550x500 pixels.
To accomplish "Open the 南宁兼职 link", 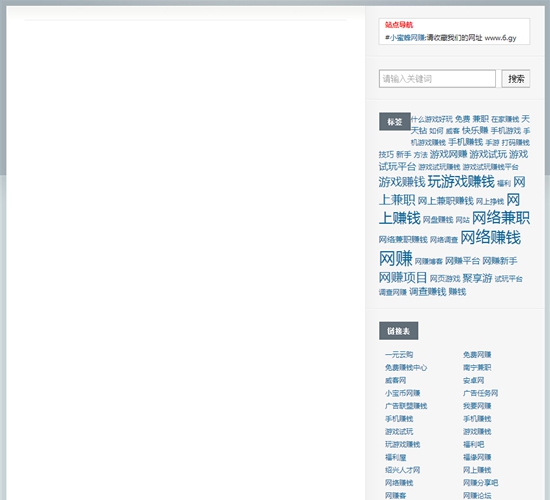I will coord(477,367).
